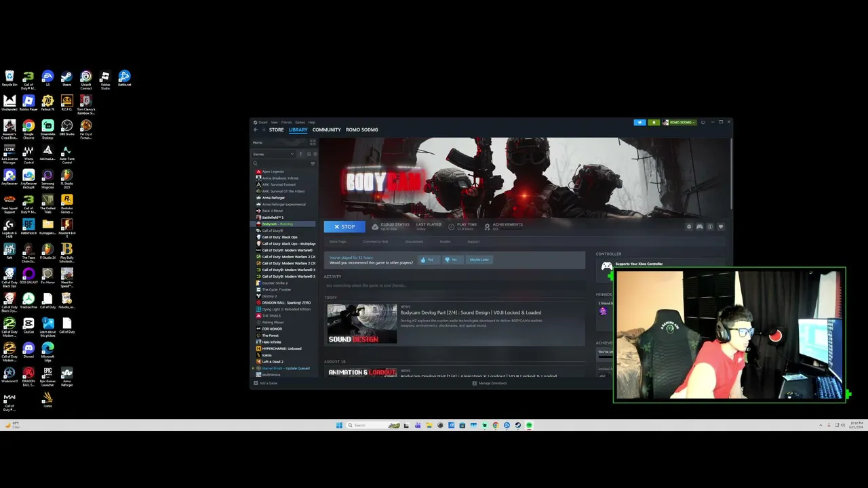Switch to the COMMUNITY tab
This screenshot has width=868, height=488.
point(327,129)
